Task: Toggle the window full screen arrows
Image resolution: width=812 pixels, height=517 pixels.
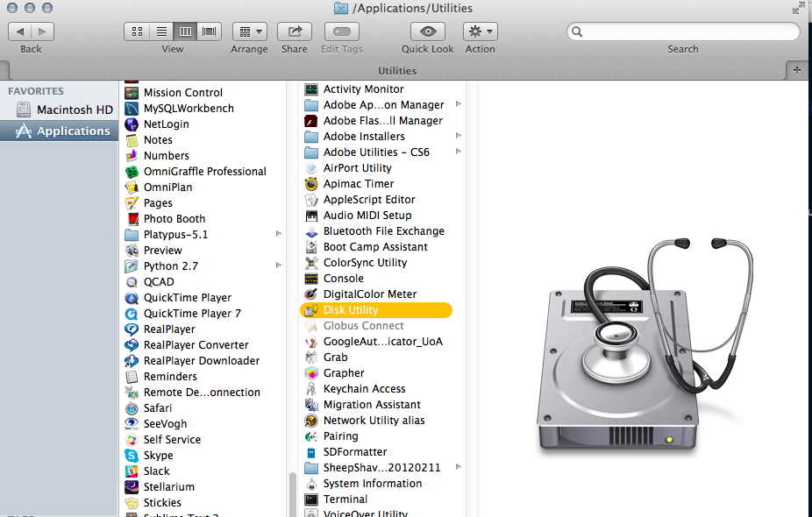Action: tap(797, 8)
